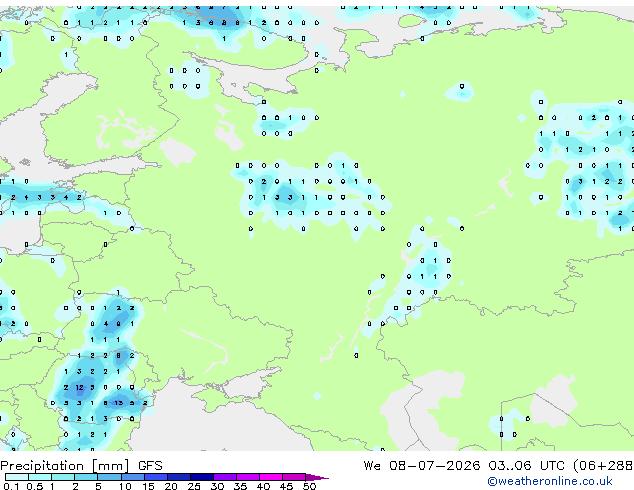The height and width of the screenshot is (490, 634).
Task: Click the 1–2 mm legend color swatch
Action: point(63,477)
